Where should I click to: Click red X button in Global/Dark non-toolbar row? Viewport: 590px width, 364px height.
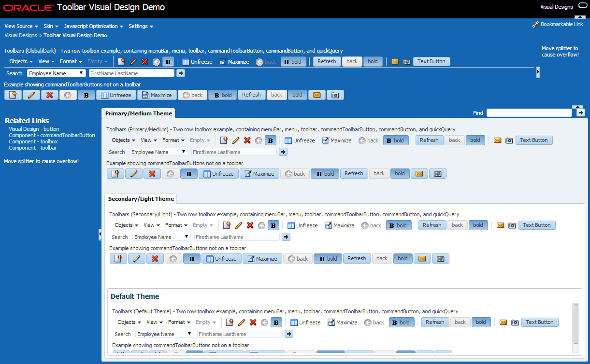tap(49, 95)
